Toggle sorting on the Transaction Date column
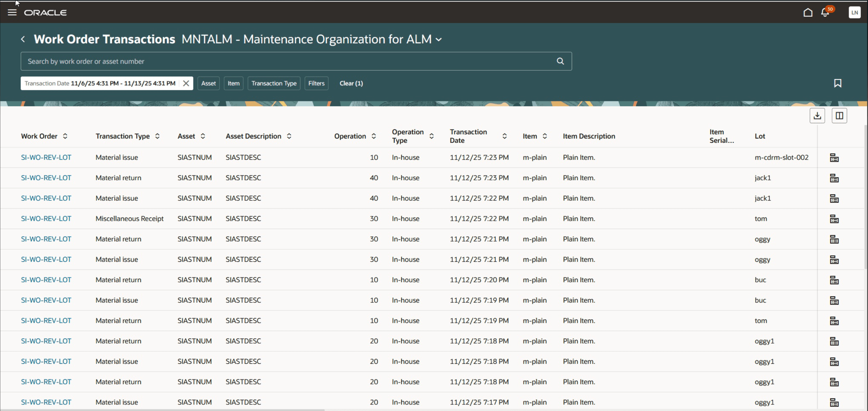 [x=504, y=136]
